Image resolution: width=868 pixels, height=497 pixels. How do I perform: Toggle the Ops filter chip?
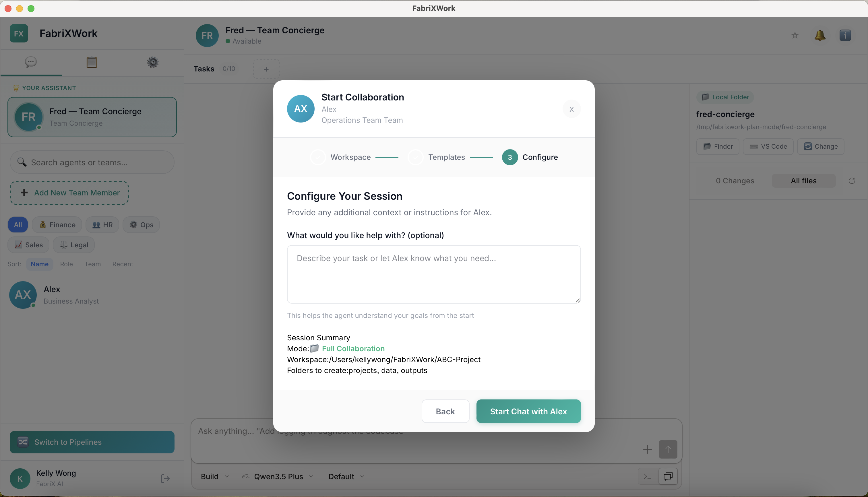click(141, 225)
